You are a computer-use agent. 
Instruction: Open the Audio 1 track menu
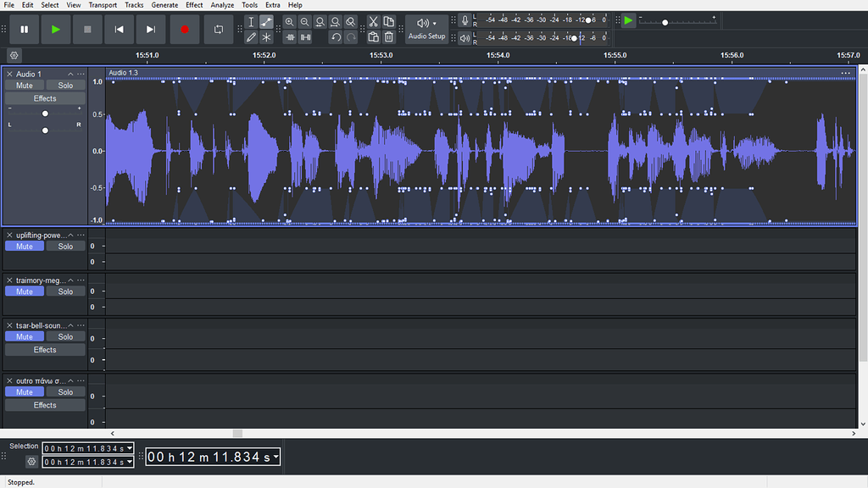82,74
